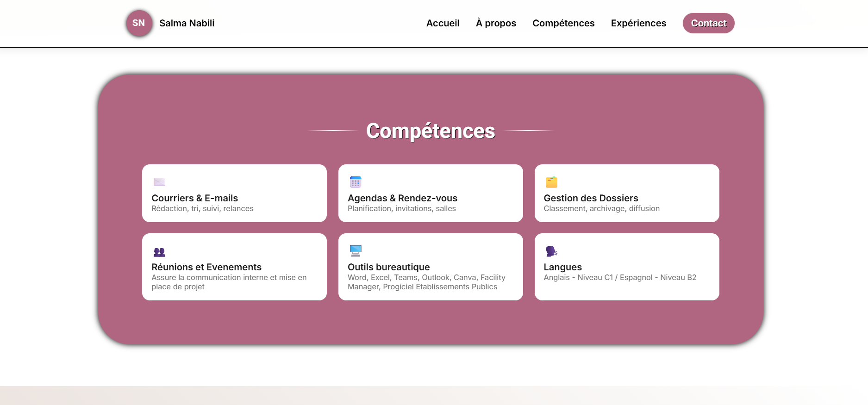Viewport: 868px width, 405px height.
Task: Click the SN circular logo badge
Action: (139, 23)
